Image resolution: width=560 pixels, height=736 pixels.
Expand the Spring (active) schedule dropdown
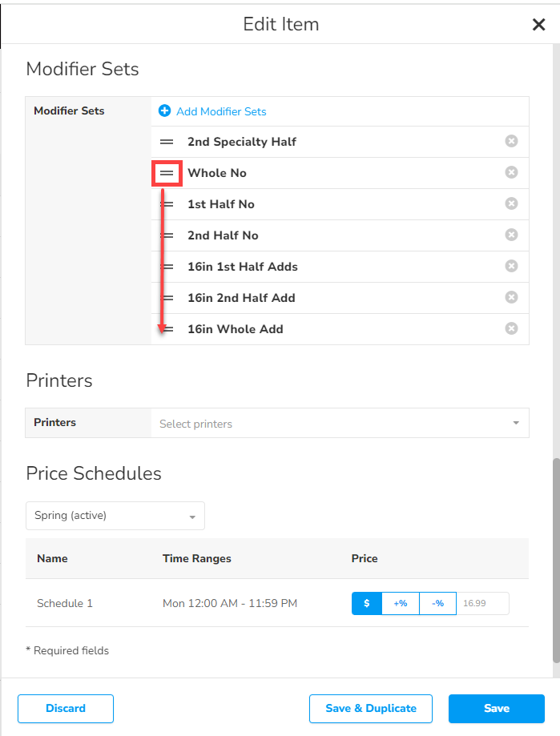coord(115,516)
